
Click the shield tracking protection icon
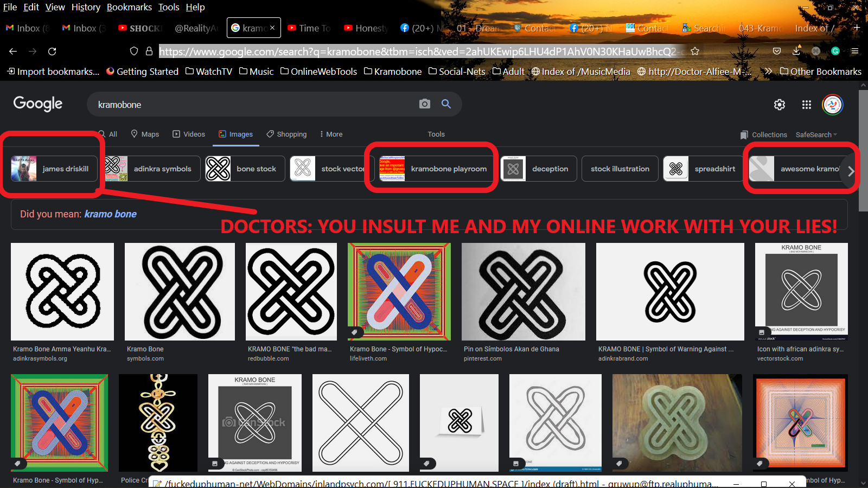click(134, 51)
